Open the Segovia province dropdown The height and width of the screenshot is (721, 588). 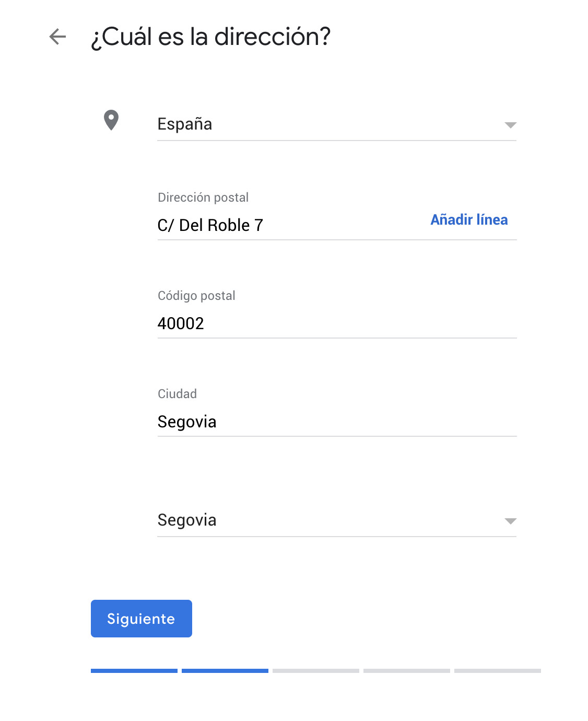[x=337, y=520]
